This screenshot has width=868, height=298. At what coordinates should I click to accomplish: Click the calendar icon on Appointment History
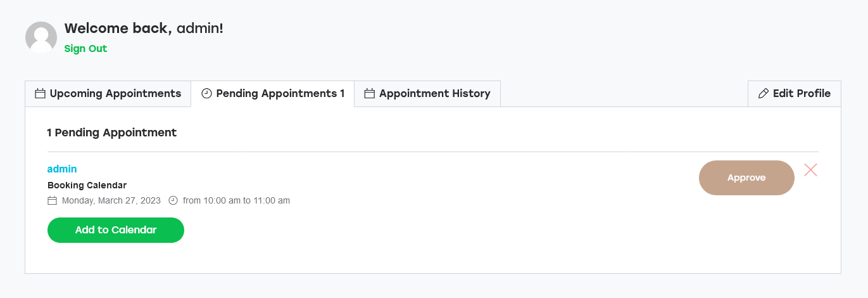(x=370, y=94)
